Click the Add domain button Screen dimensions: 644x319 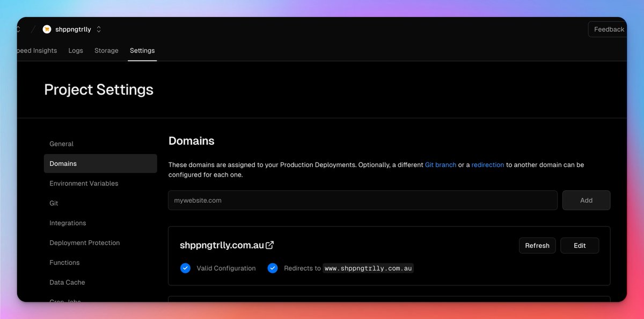pyautogui.click(x=586, y=200)
